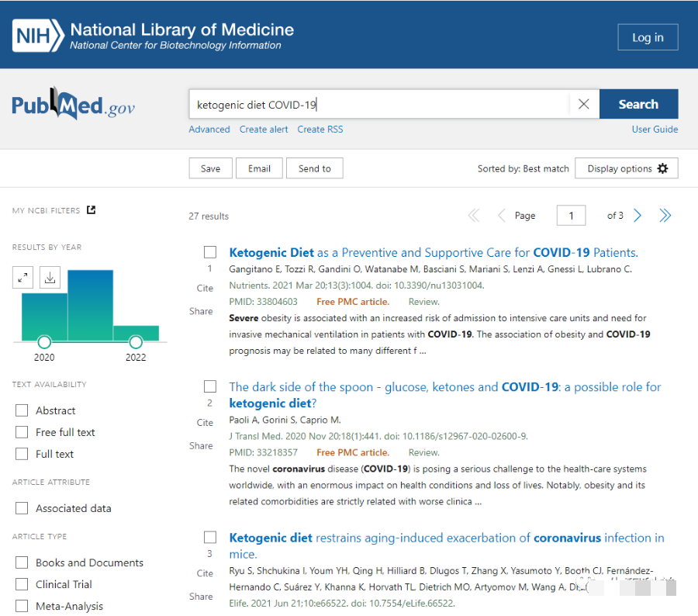698x616 pixels.
Task: Open the Save results options
Action: click(x=210, y=168)
